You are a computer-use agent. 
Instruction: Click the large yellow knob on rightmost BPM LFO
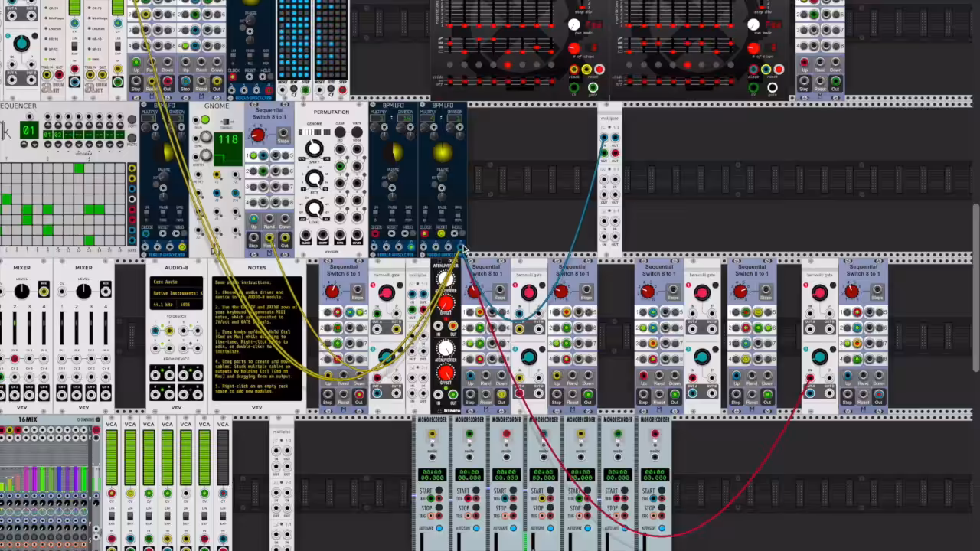tap(442, 153)
